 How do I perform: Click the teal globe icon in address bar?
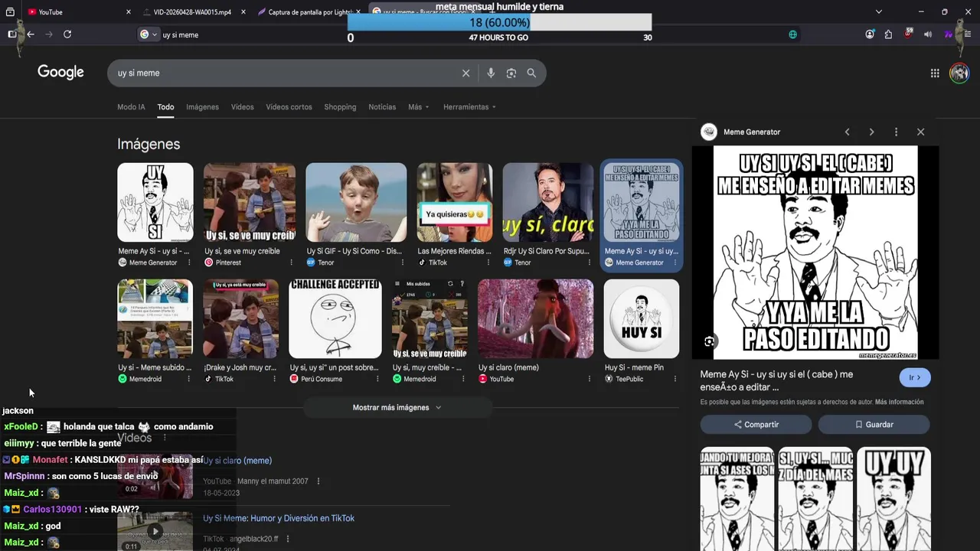792,34
